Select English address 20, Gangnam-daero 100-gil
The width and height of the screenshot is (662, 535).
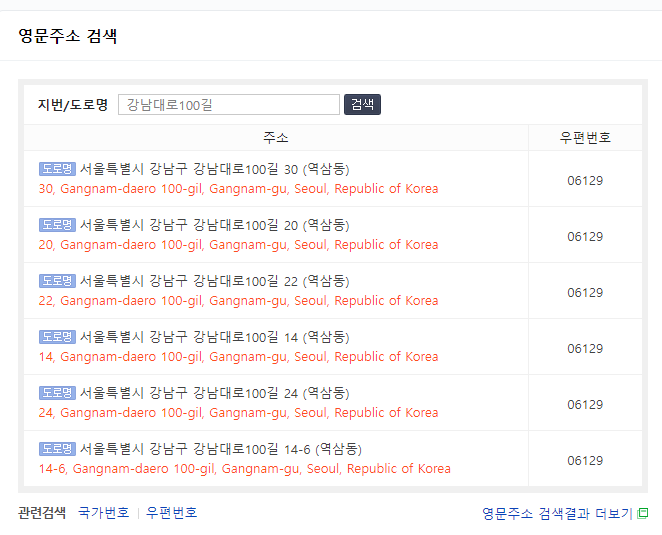[x=239, y=245]
